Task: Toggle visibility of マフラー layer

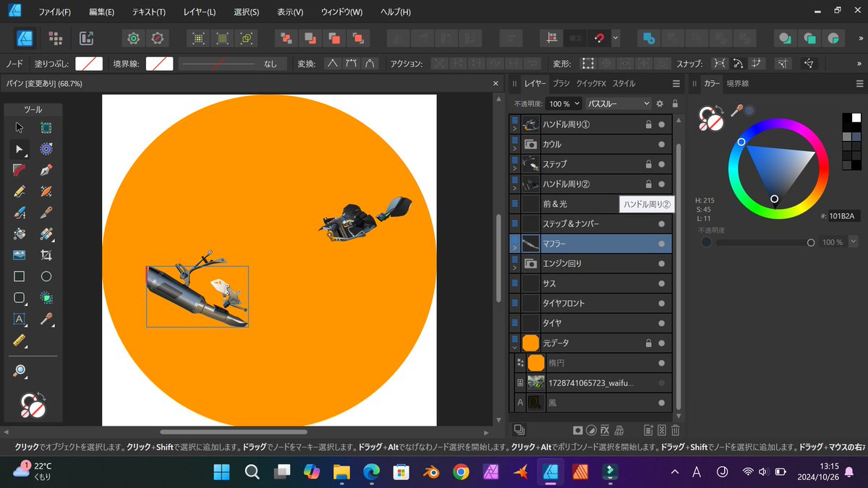Action: point(661,244)
